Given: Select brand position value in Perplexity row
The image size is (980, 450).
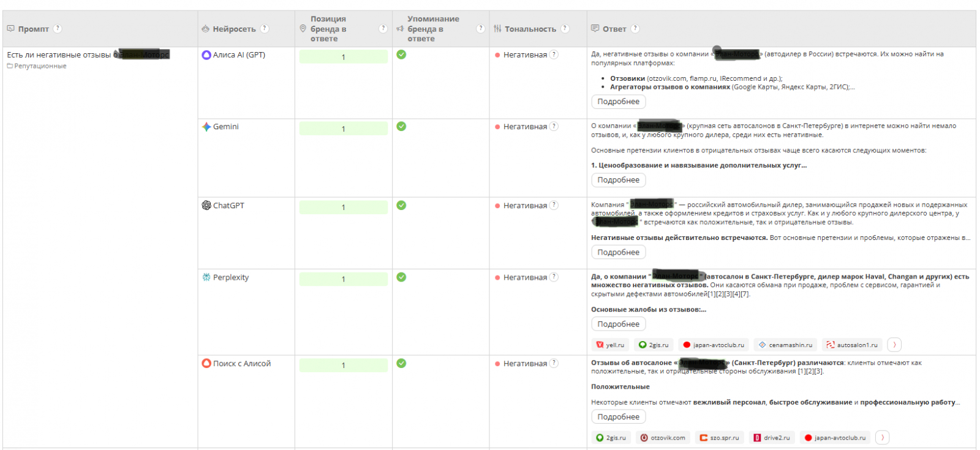Looking at the screenshot, I should 343,279.
